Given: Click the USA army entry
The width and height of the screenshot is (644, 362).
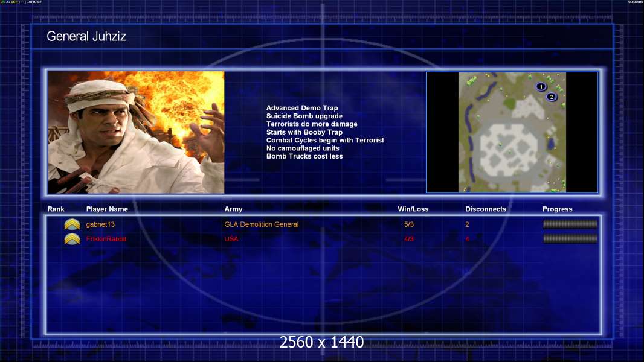Looking at the screenshot, I should click(231, 239).
